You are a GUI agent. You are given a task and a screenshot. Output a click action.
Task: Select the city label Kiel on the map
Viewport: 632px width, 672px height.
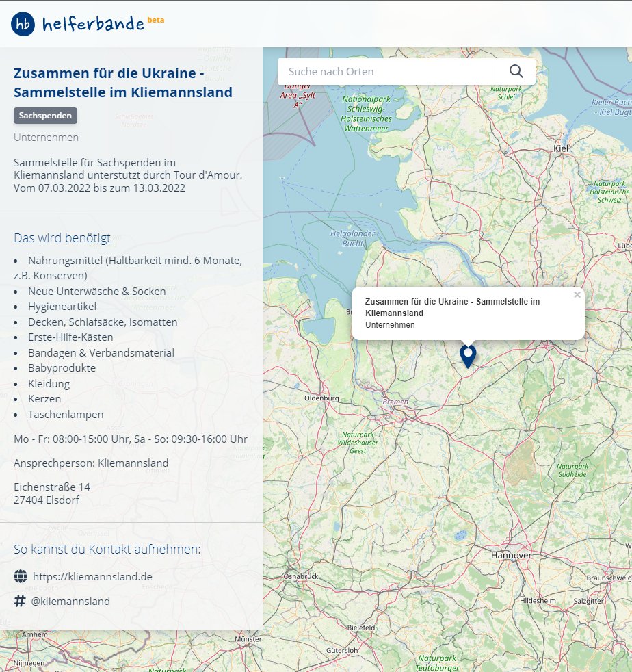[x=561, y=149]
